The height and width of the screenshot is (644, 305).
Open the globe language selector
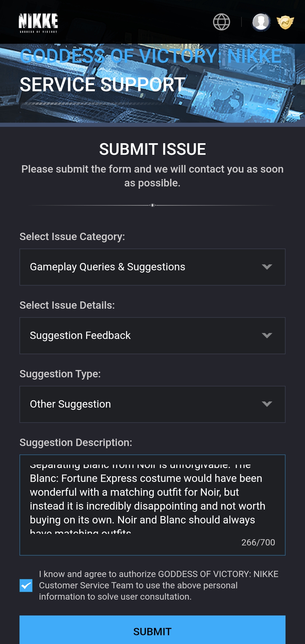[221, 22]
